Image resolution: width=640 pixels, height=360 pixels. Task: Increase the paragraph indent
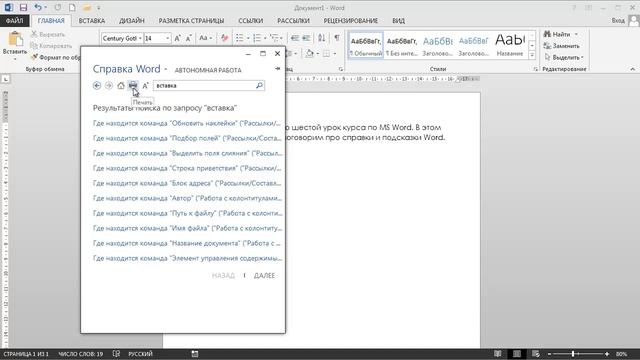pos(306,38)
